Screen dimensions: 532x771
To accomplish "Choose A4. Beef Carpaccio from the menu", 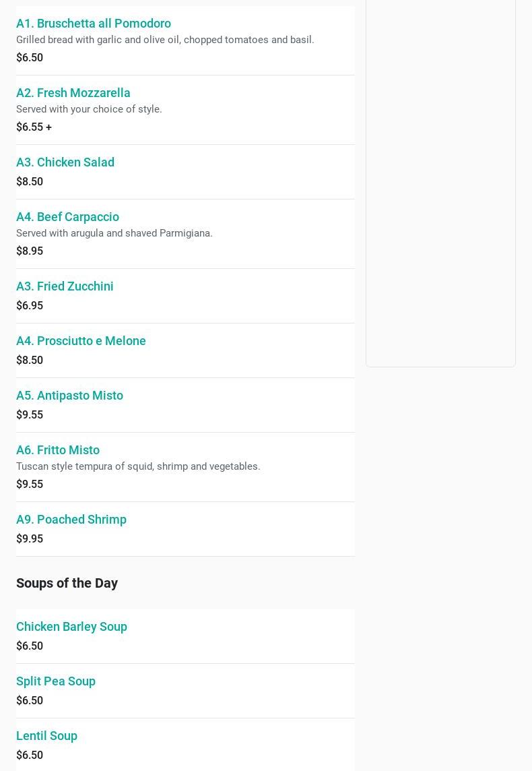I will coord(67,217).
